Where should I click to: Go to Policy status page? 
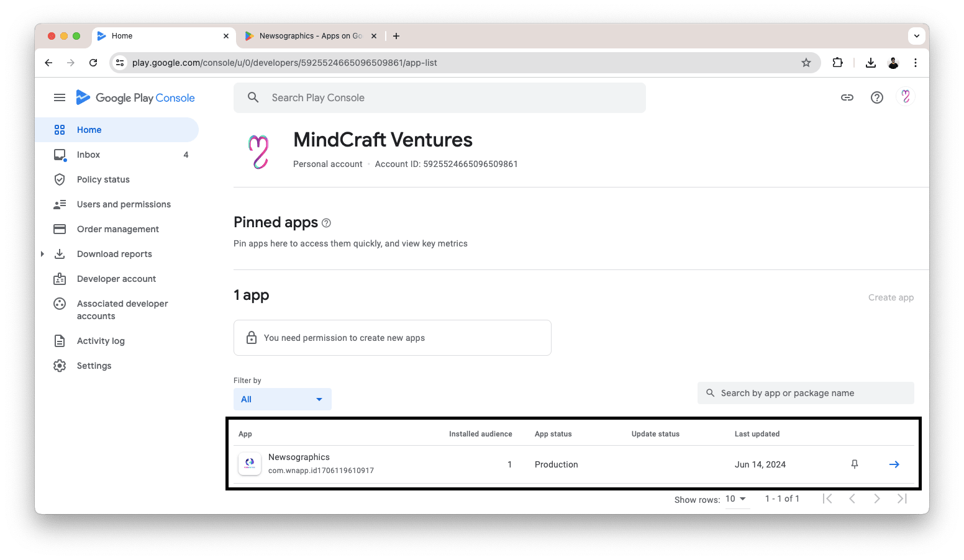click(x=103, y=179)
